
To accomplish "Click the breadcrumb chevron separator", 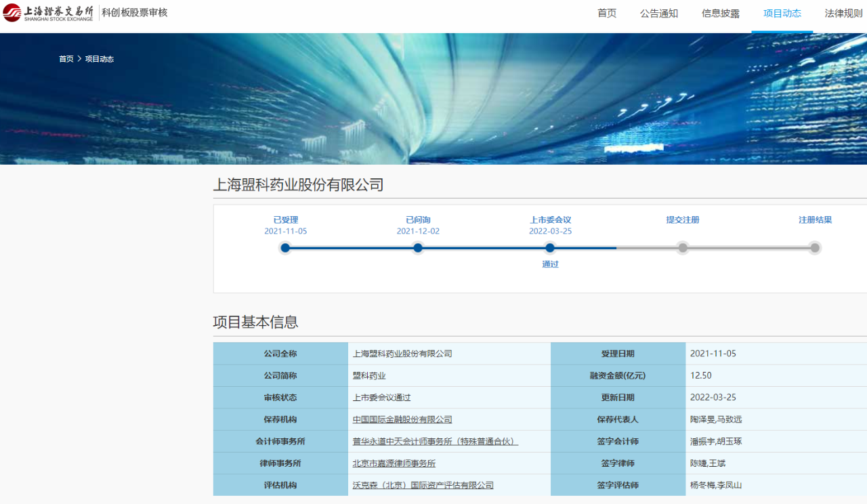I will click(x=79, y=59).
